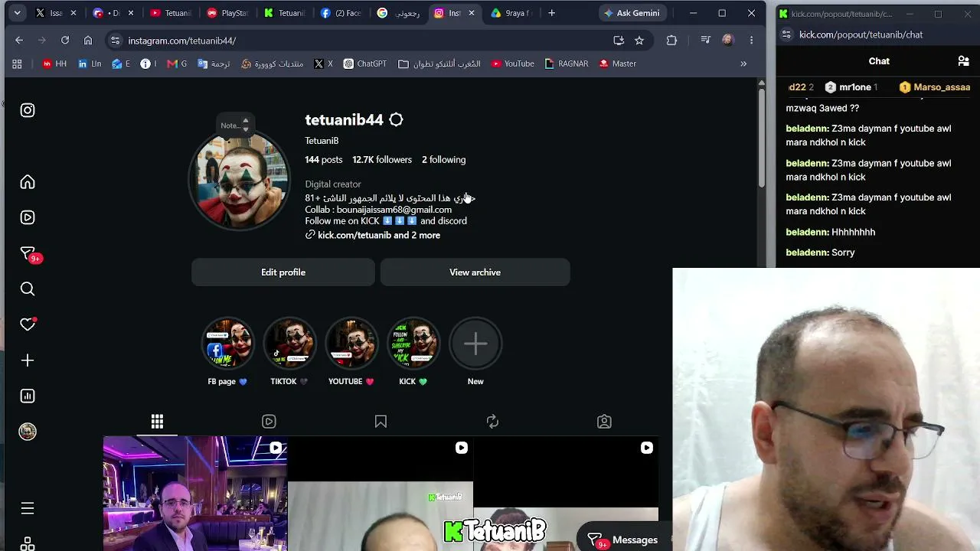Create a new post with plus icon
This screenshot has height=551, width=980.
click(28, 360)
